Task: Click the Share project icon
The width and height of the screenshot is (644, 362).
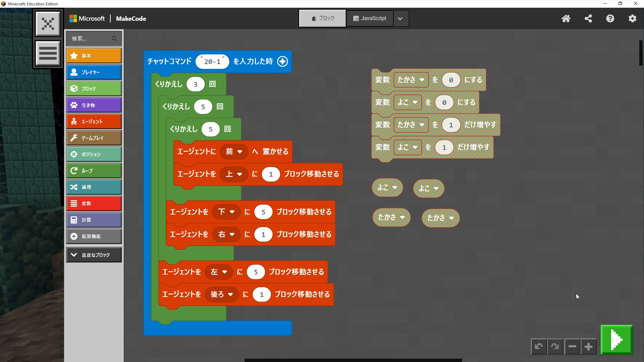Action: [x=588, y=18]
